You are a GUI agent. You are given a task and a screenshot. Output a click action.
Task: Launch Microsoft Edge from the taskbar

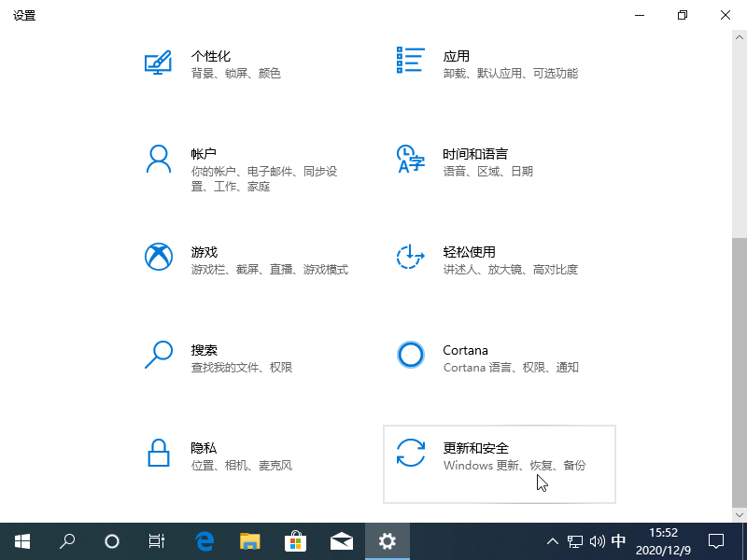(x=204, y=541)
